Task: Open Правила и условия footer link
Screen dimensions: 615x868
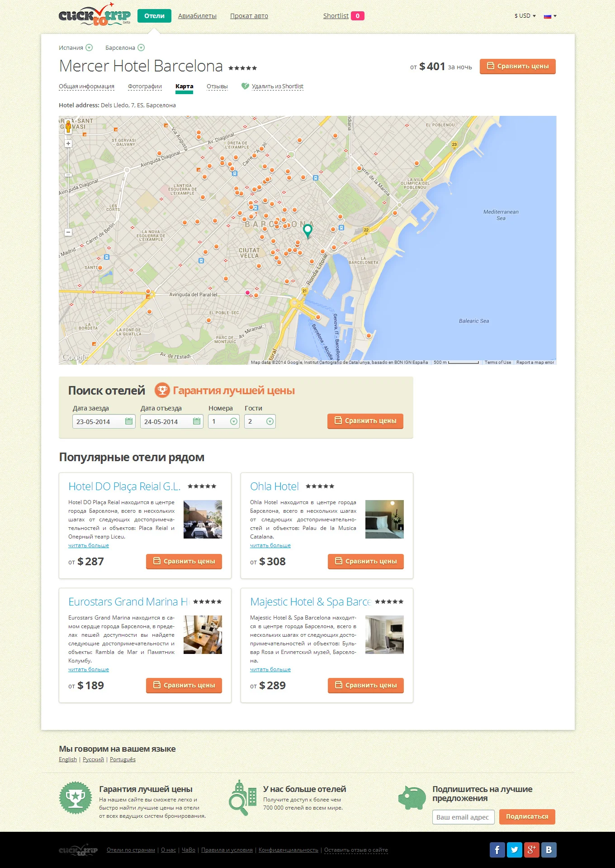Action: point(227,850)
